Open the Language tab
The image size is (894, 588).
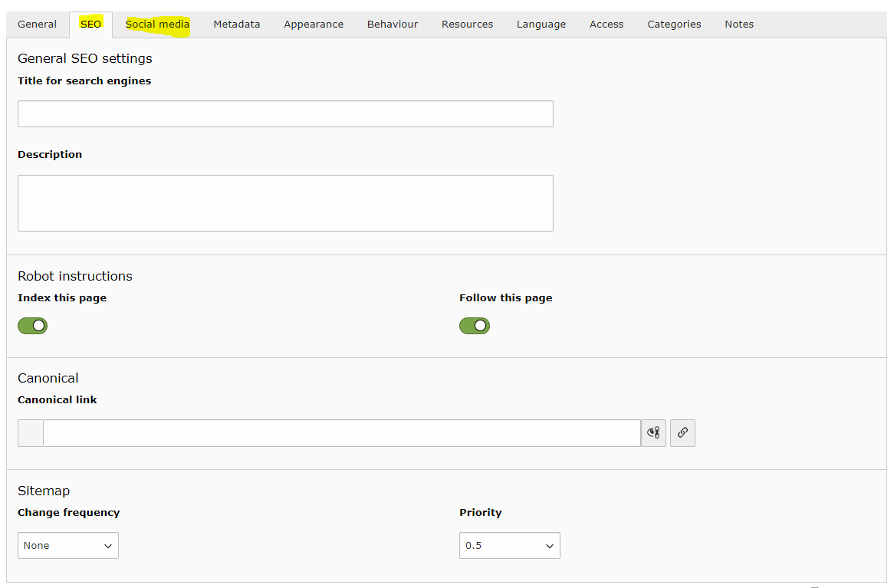click(541, 25)
